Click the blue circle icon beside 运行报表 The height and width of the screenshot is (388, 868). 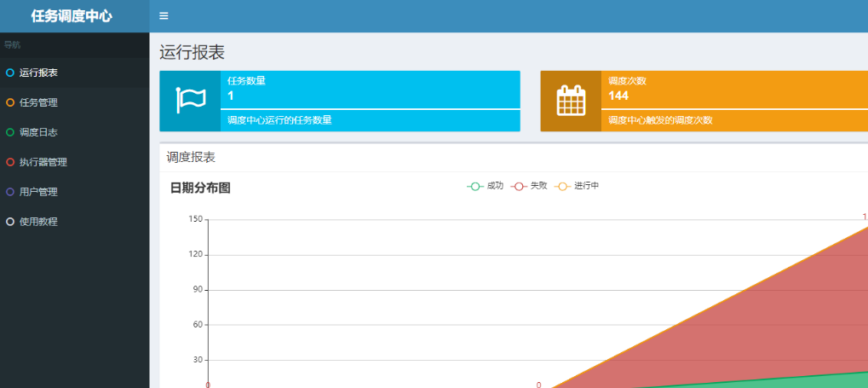pyautogui.click(x=10, y=72)
